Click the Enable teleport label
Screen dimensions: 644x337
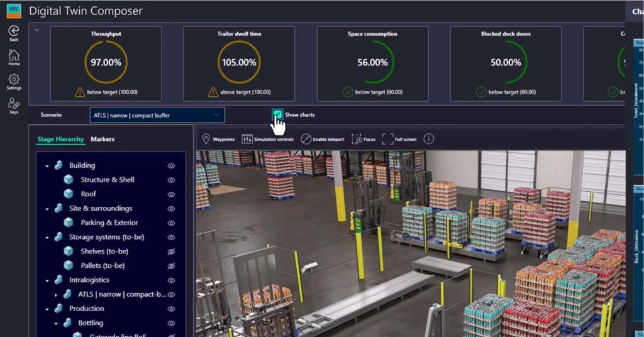[328, 140]
